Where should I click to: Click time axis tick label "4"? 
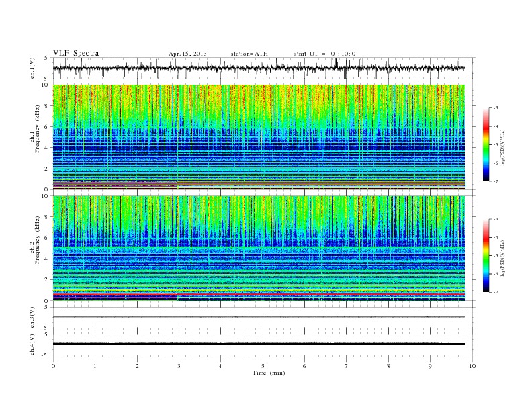pyautogui.click(x=220, y=366)
